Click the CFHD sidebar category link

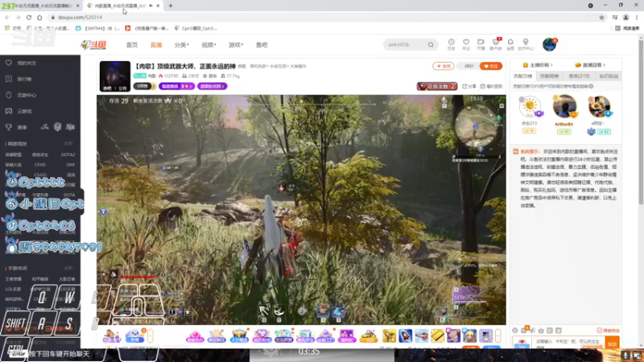40,165
